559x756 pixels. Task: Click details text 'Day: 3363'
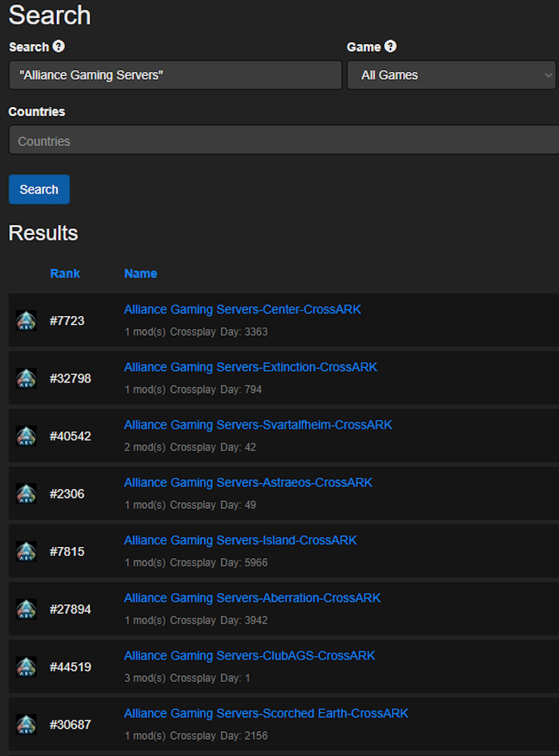[244, 331]
